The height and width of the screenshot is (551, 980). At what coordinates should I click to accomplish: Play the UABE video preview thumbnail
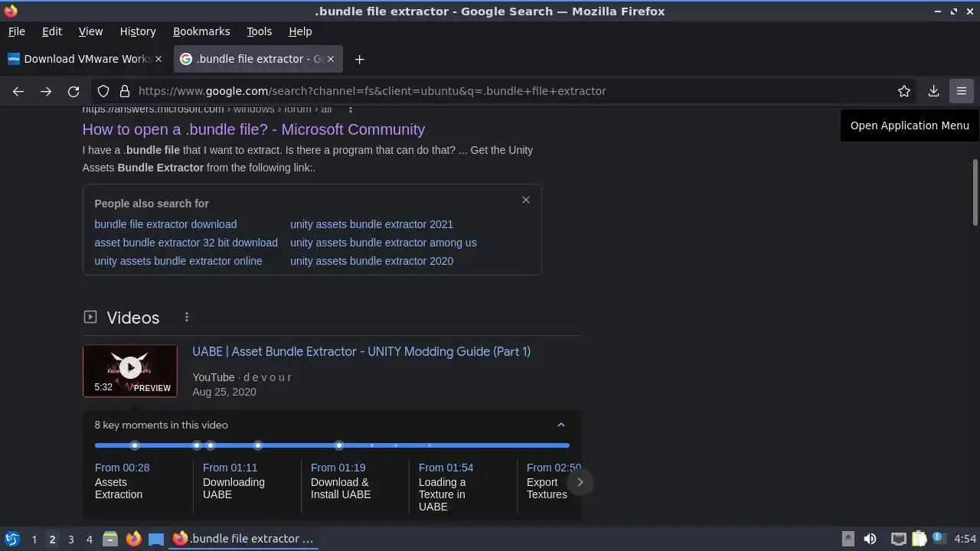(130, 371)
